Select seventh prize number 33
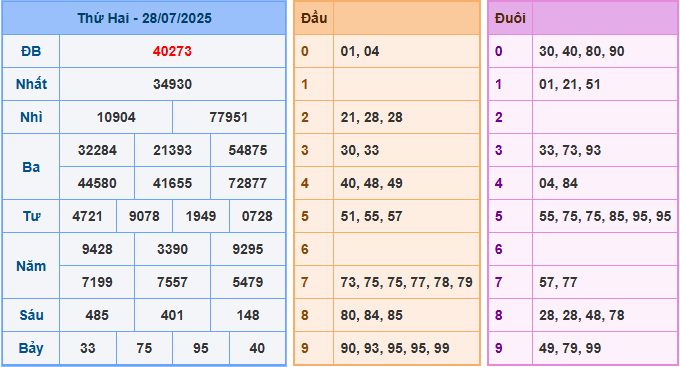 point(88,348)
